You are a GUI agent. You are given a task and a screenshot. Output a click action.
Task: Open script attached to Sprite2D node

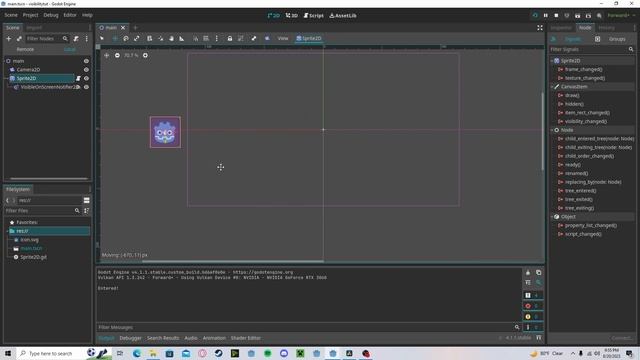(78, 78)
